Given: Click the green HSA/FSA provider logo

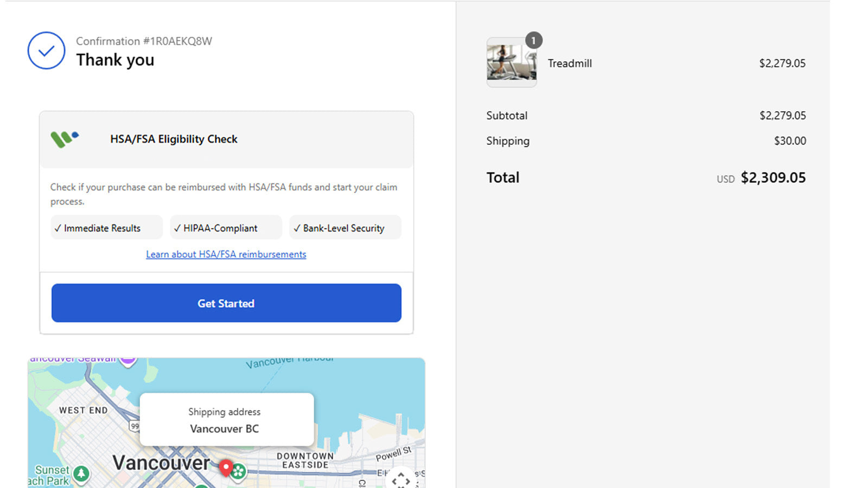Looking at the screenshot, I should pyautogui.click(x=65, y=139).
